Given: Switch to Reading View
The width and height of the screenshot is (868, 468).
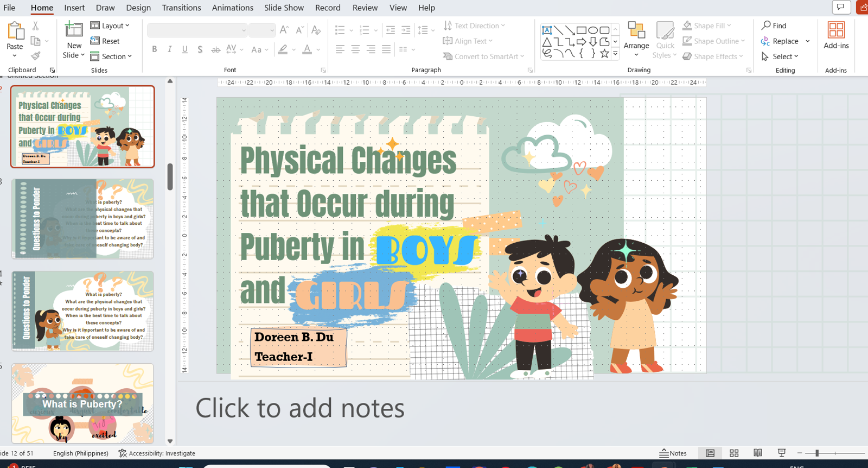Looking at the screenshot, I should point(758,453).
